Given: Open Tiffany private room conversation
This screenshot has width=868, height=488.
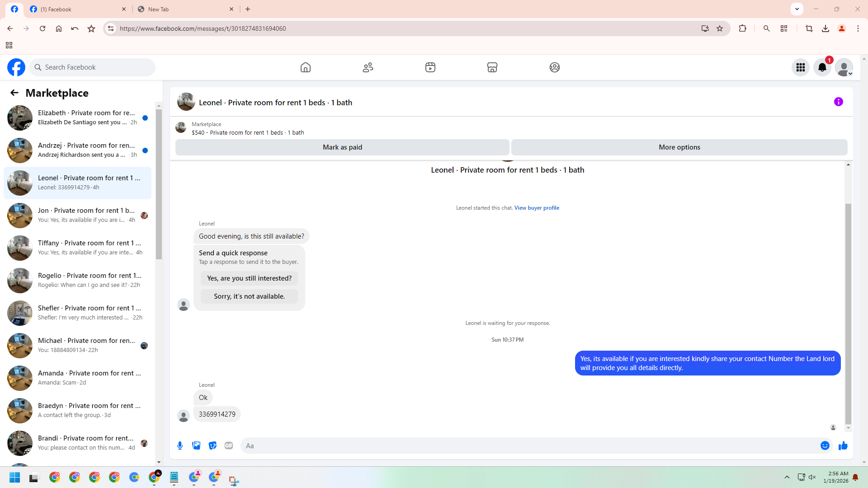Looking at the screenshot, I should (x=78, y=248).
